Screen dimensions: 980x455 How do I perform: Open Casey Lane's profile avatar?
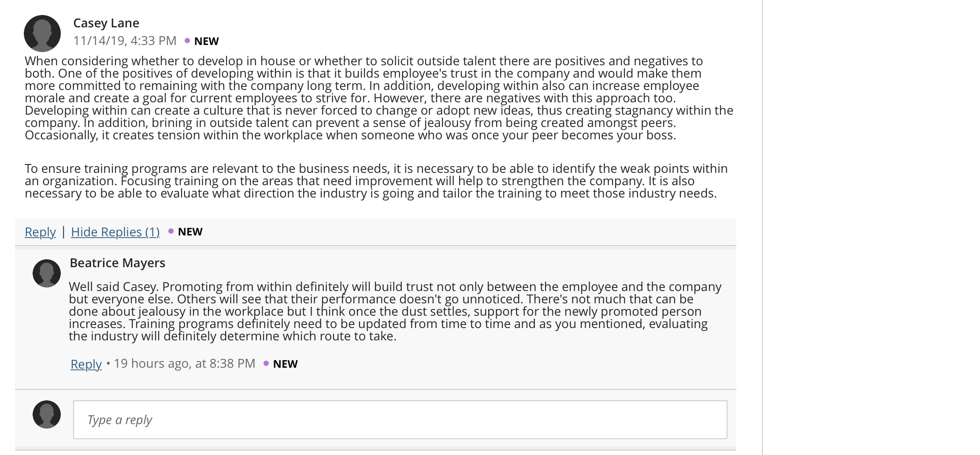[42, 34]
